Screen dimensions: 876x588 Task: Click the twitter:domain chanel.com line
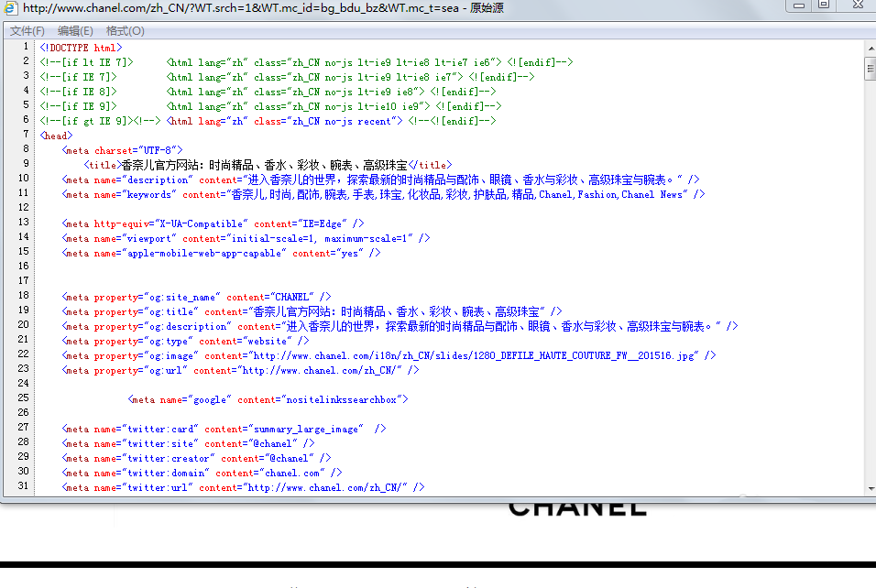tap(202, 473)
